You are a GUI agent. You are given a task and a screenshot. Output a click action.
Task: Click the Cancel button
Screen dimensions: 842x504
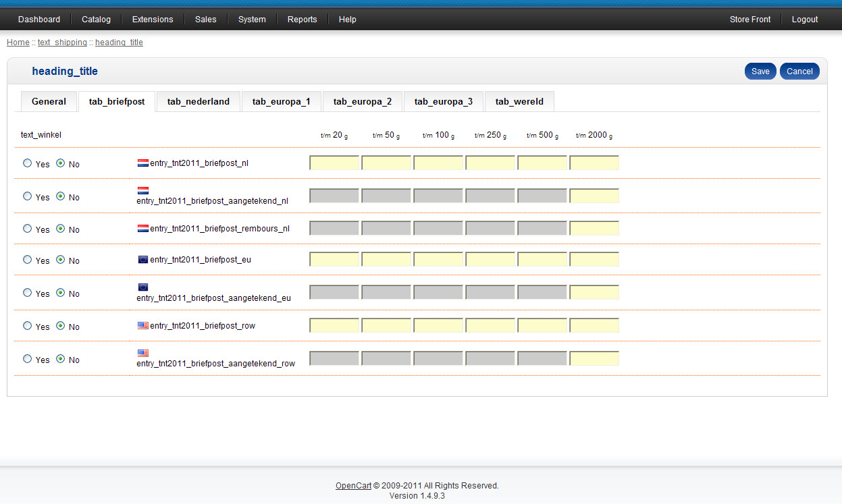799,72
